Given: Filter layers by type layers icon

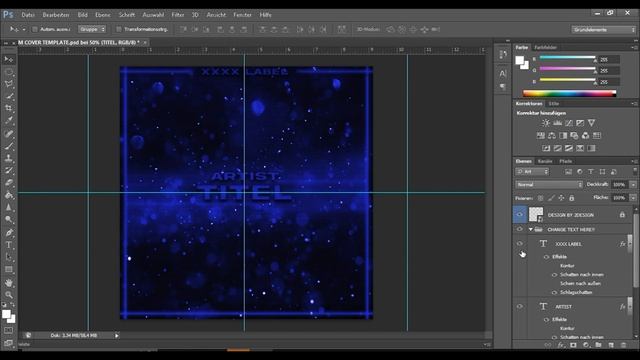Looking at the screenshot, I should point(591,172).
